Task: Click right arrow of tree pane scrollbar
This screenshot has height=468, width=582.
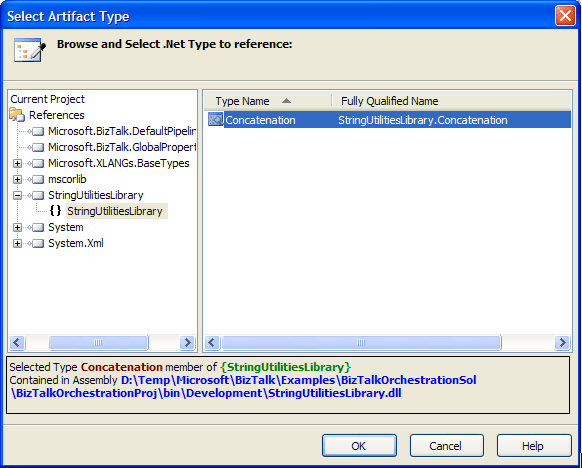Action: pyautogui.click(x=188, y=342)
